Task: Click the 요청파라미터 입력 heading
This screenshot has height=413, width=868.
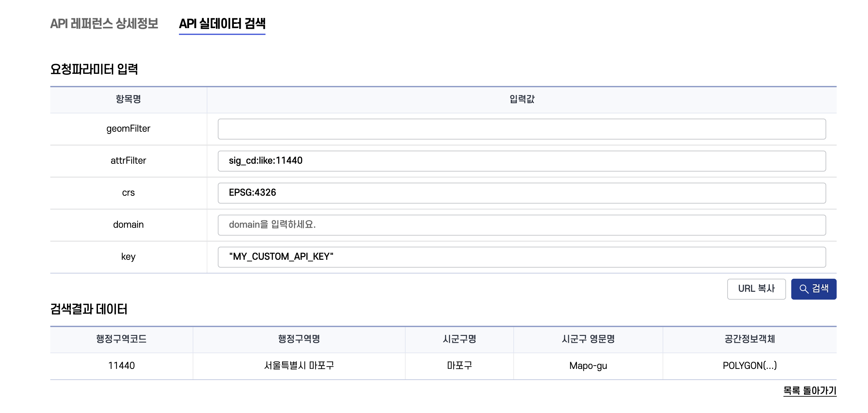Action: [94, 69]
